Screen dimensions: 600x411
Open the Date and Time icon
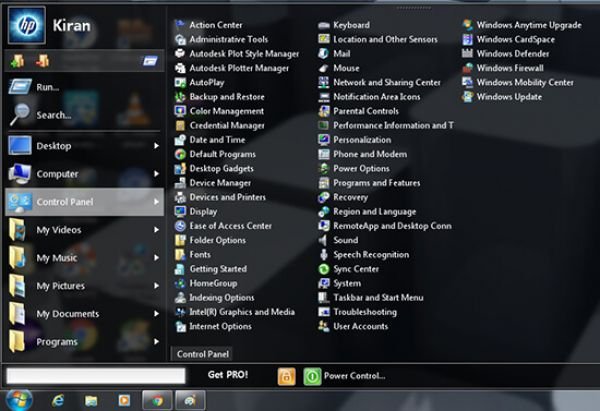pos(180,140)
